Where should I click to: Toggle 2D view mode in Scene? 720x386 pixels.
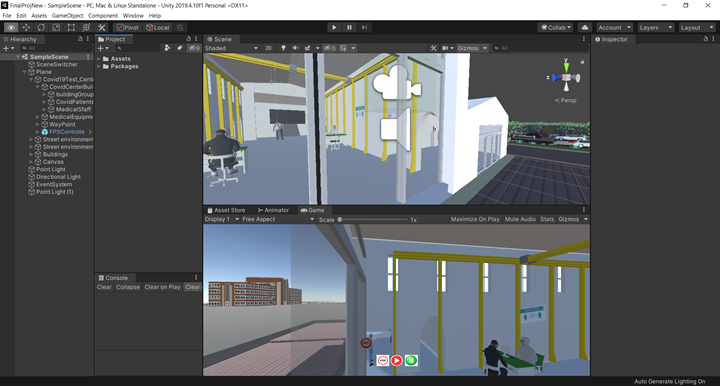pyautogui.click(x=269, y=48)
